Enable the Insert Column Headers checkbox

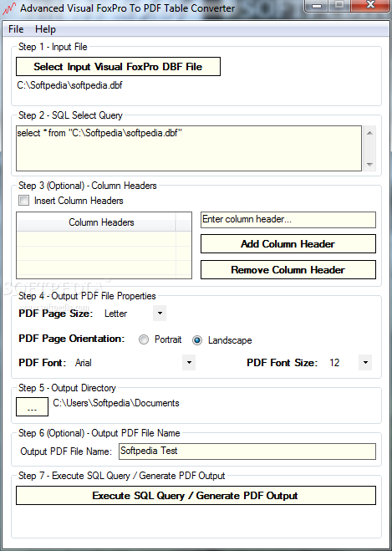point(24,201)
